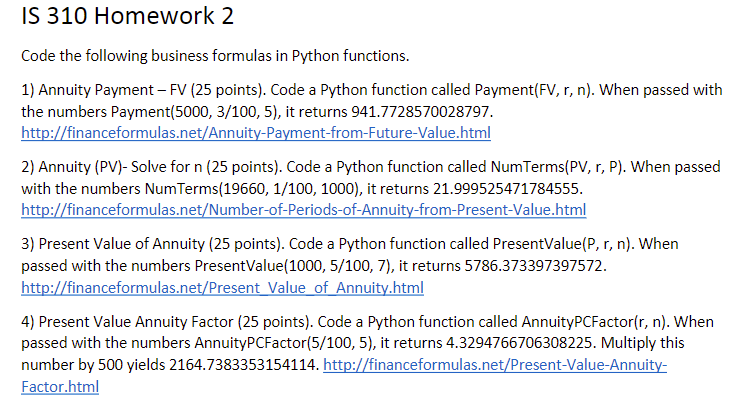The image size is (747, 409).
Task: Open the Number-of-Periods-of-Annuity-from-Present-Value link
Action: 303,209
